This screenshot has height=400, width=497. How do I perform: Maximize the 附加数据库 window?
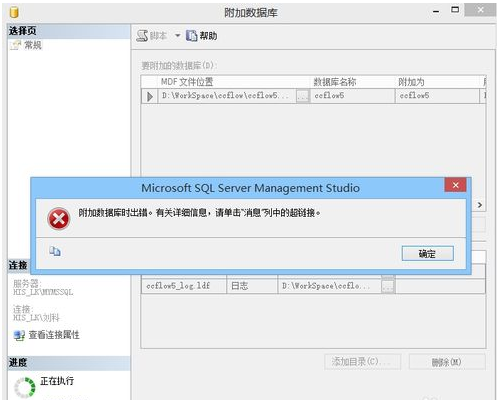pos(455,10)
